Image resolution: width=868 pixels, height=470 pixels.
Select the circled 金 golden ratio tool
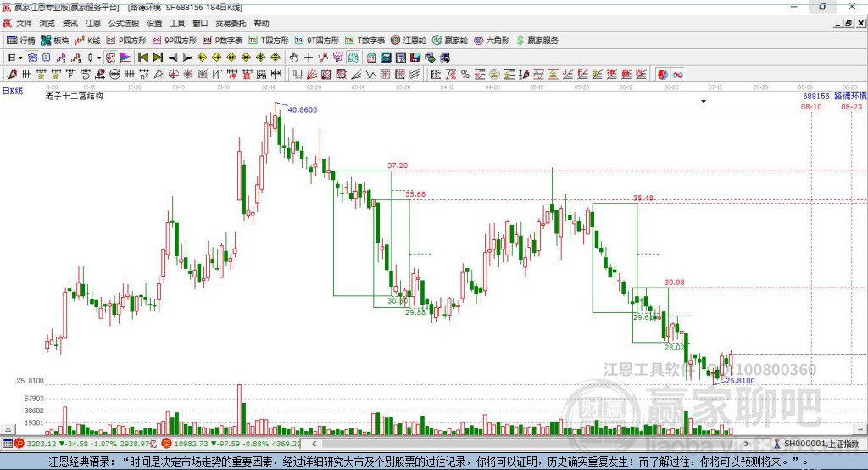coord(494,75)
